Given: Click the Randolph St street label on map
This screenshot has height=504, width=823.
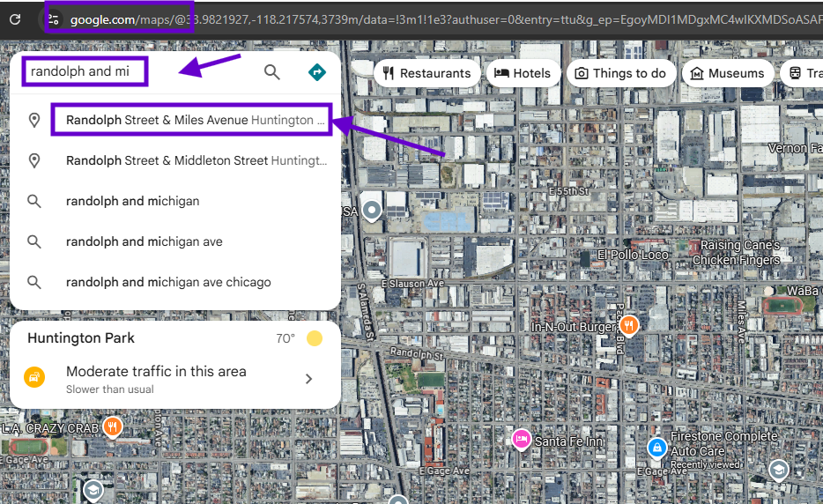Looking at the screenshot, I should (417, 352).
